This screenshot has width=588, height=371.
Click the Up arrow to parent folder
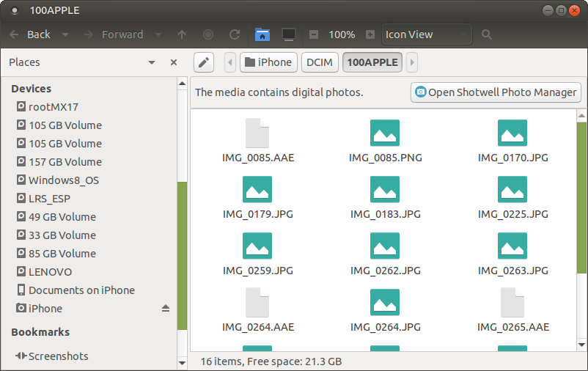182,34
